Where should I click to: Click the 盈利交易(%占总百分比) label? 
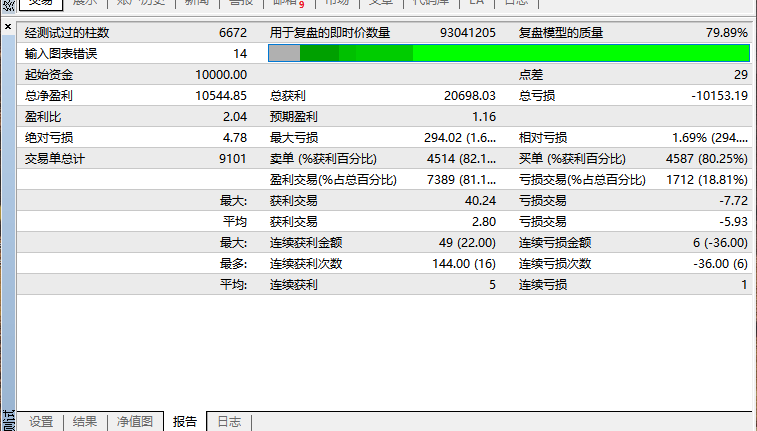tap(333, 180)
